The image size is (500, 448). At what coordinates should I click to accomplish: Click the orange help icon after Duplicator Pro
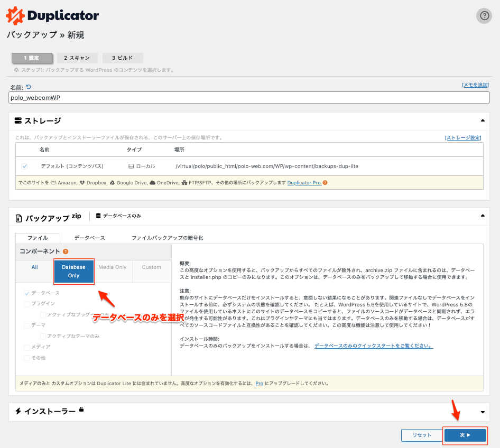325,183
